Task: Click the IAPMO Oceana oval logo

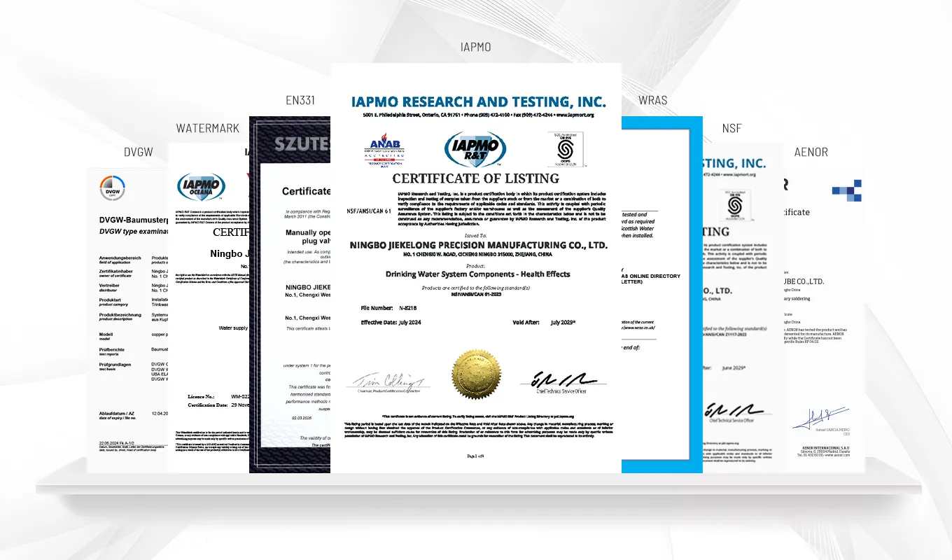Action: 201,187
